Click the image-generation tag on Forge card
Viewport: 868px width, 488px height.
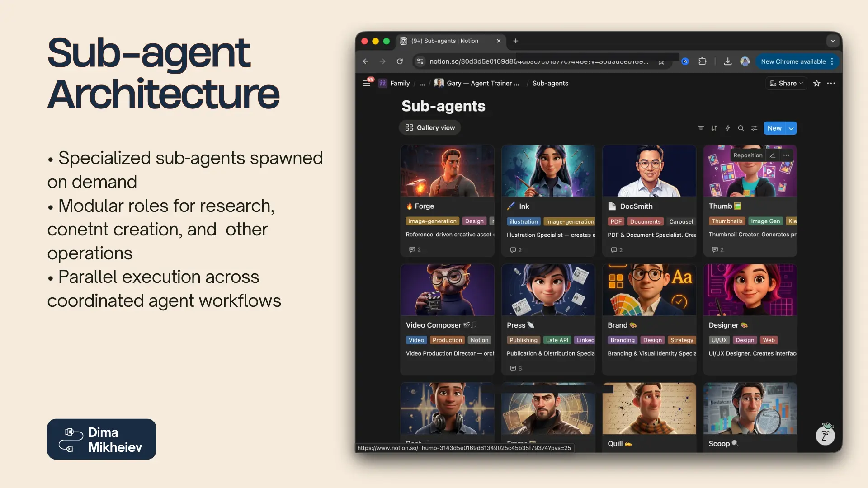432,221
